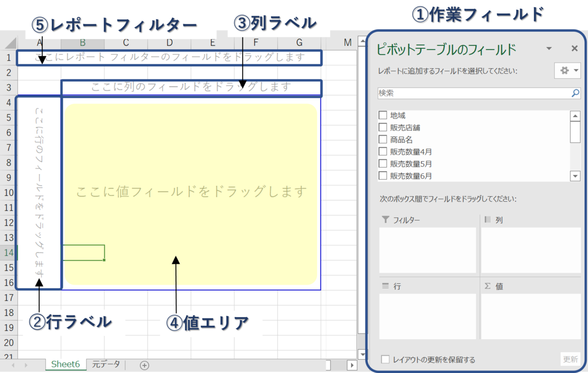Screen dimensions: 588x373
Task: Check the 販売数量5月 field checkbox
Action: (x=383, y=164)
